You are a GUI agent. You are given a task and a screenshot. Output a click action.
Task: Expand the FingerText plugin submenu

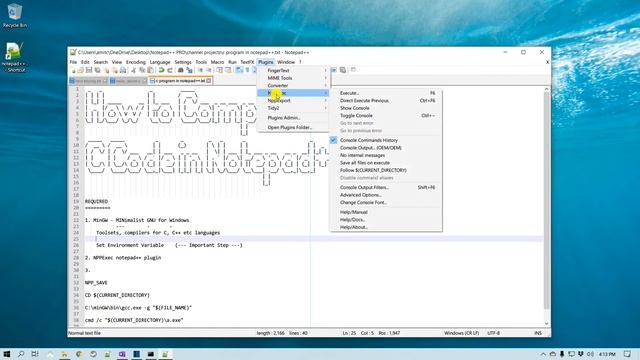293,70
